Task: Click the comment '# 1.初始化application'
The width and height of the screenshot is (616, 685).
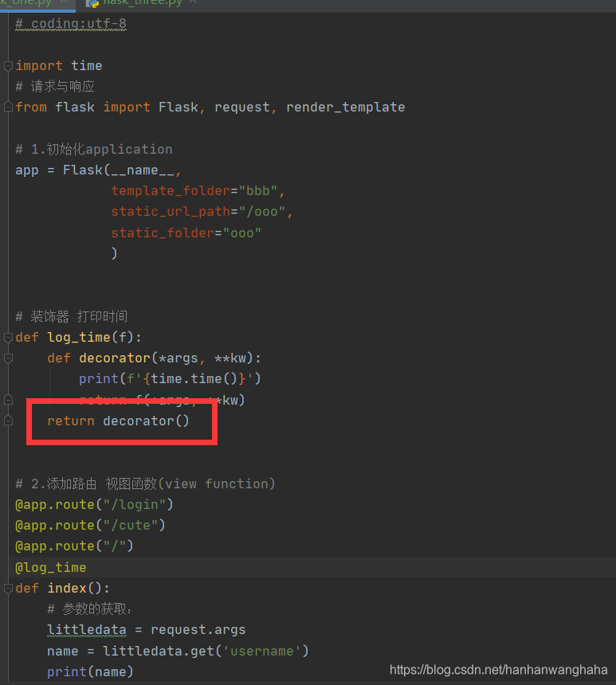Action: point(94,150)
